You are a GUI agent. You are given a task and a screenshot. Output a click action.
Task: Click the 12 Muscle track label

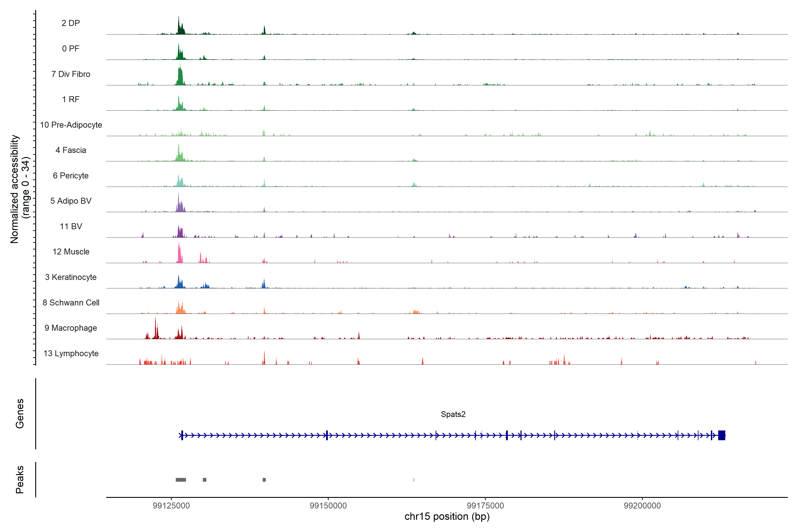tap(71, 252)
